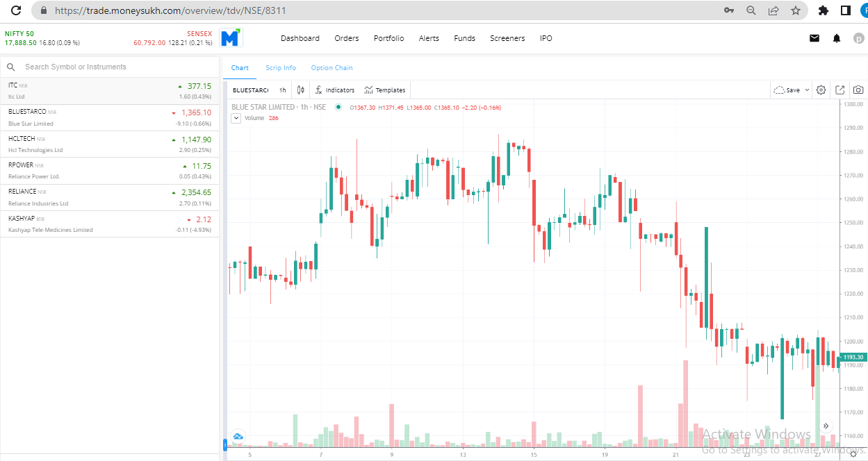Click the NIFTY 50 index ticker
This screenshot has width=868, height=461.
pyautogui.click(x=42, y=38)
